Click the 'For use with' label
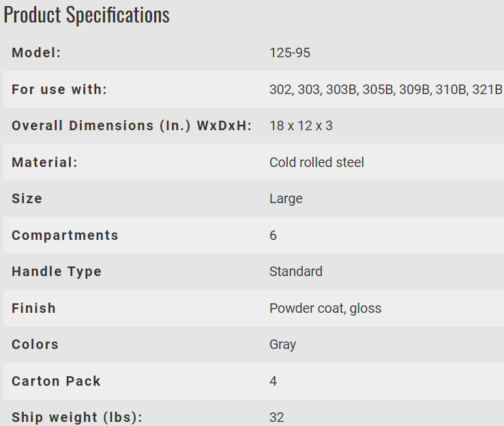The width and height of the screenshot is (504, 426). tap(59, 89)
